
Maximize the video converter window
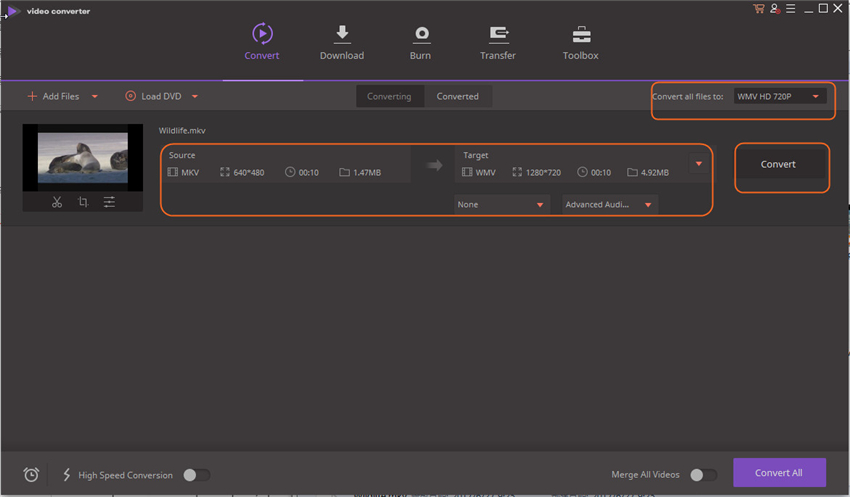tap(823, 8)
